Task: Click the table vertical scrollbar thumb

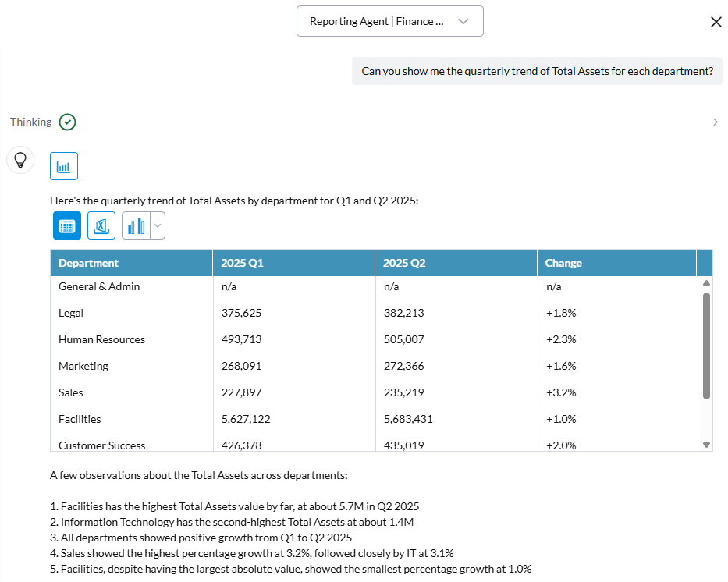Action: click(707, 346)
